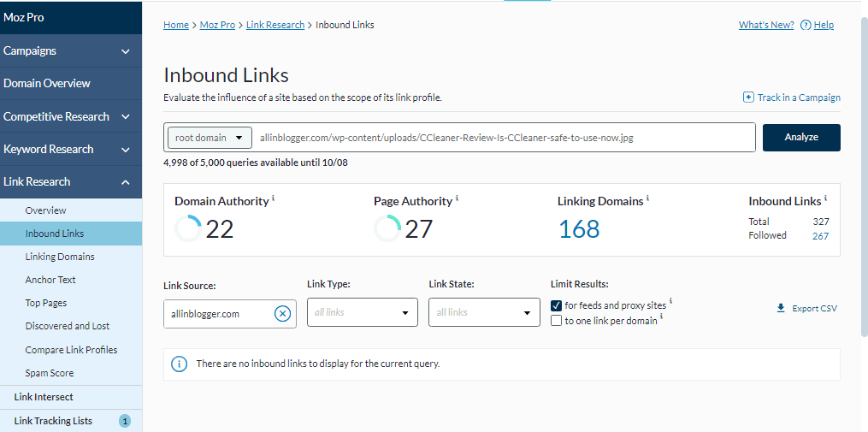Open info icon beside feeds and proxy sites

[x=671, y=301]
